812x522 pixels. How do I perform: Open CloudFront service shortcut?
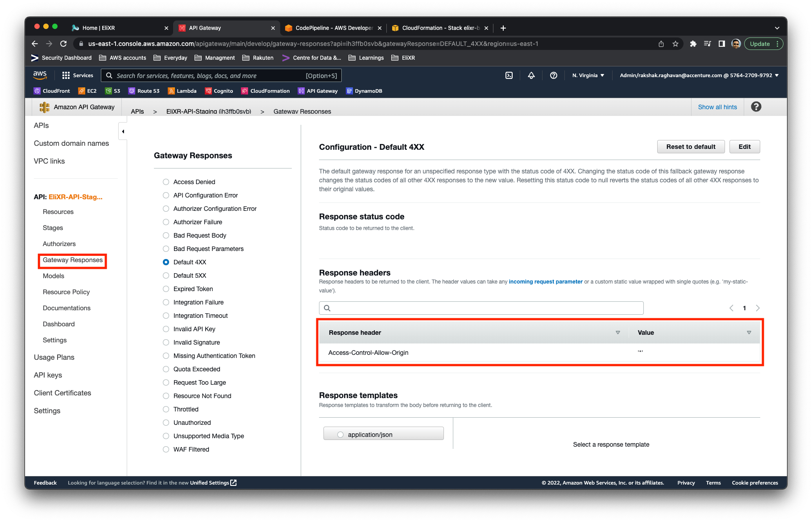coord(52,91)
